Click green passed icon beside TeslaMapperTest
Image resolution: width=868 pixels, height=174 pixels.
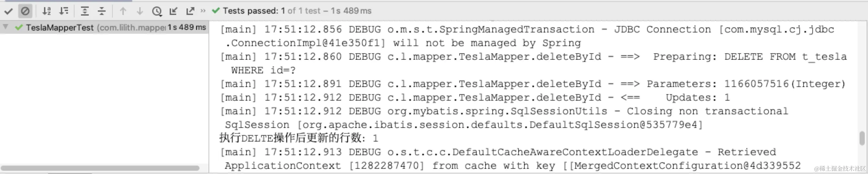pyautogui.click(x=19, y=27)
